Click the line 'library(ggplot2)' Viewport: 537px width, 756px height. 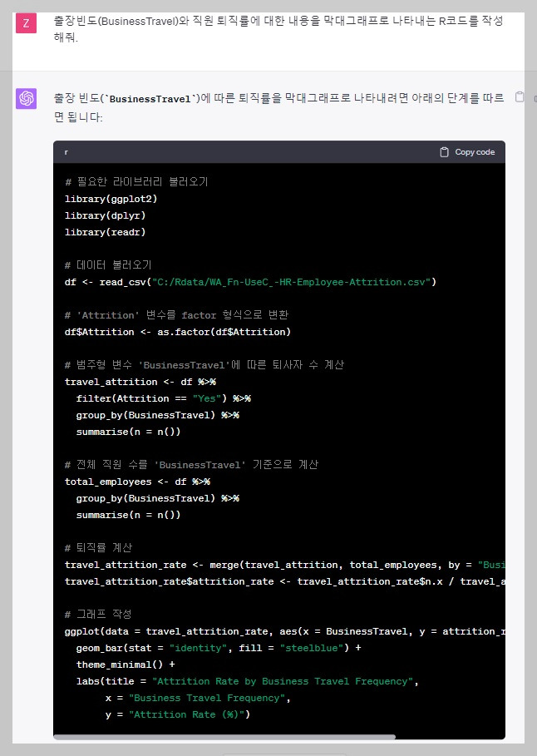tap(111, 199)
